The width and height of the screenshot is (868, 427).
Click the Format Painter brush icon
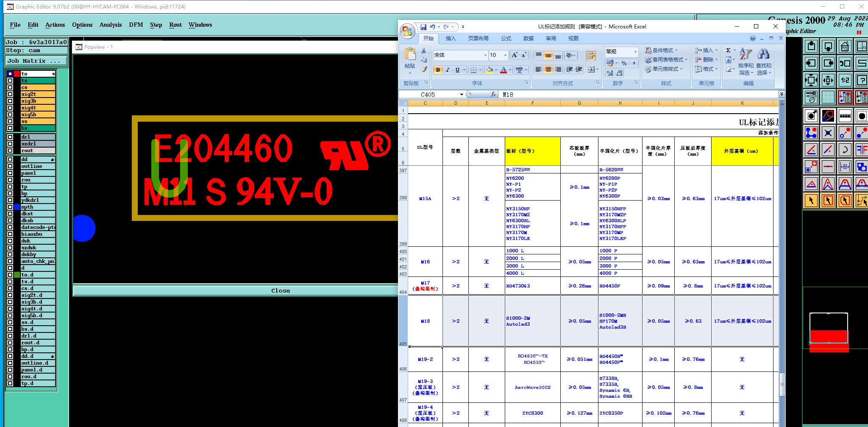point(423,69)
